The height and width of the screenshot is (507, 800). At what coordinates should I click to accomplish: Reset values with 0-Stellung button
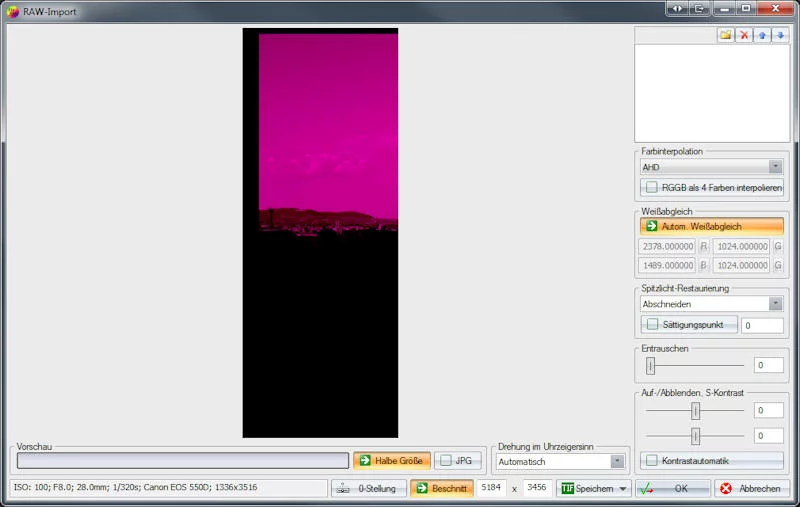click(x=369, y=488)
